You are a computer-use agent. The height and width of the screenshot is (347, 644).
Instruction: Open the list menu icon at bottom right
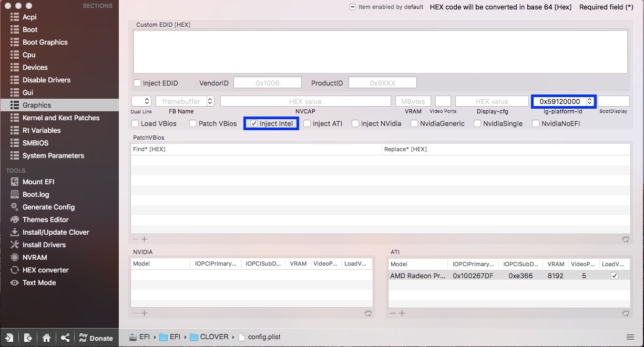630,337
